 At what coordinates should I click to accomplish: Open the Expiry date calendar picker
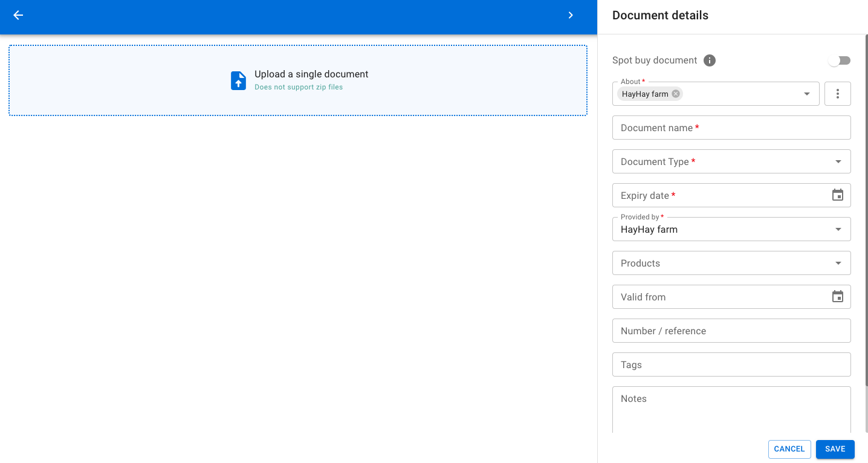coord(838,195)
